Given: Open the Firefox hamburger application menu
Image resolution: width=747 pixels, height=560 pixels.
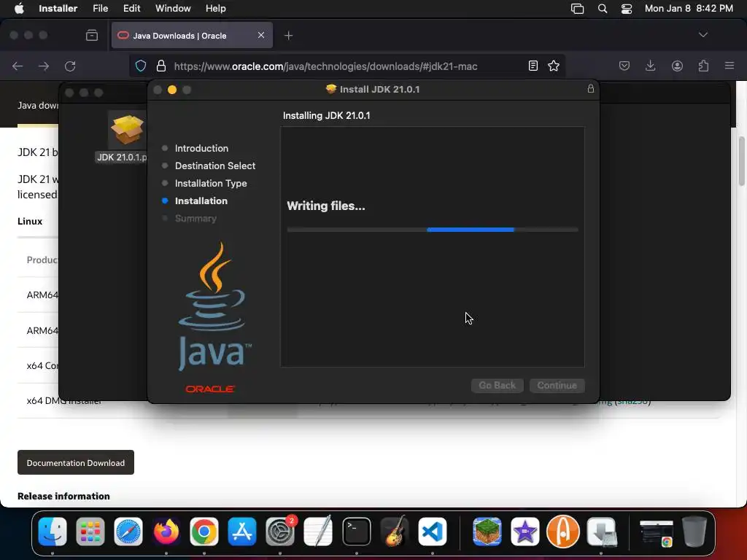Looking at the screenshot, I should (x=729, y=66).
